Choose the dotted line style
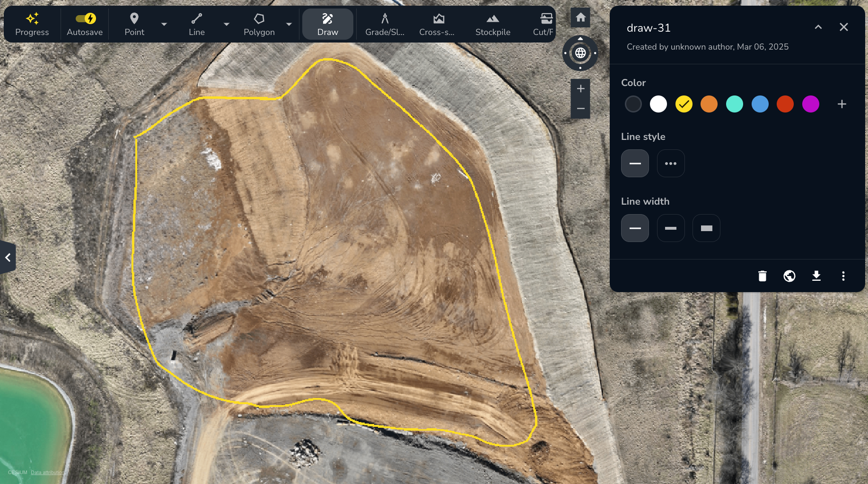This screenshot has height=484, width=868. [x=670, y=164]
